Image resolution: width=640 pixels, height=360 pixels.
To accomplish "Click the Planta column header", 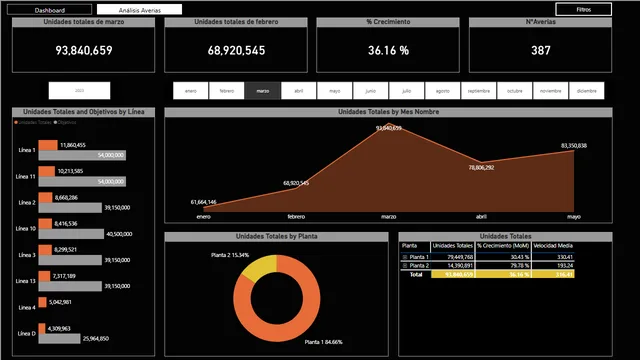I will [x=409, y=246].
